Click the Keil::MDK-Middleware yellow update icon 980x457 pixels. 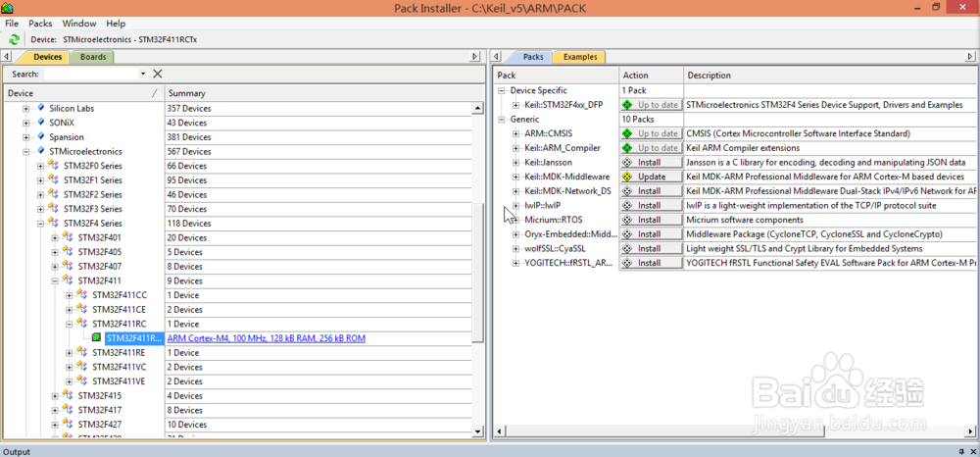627,177
